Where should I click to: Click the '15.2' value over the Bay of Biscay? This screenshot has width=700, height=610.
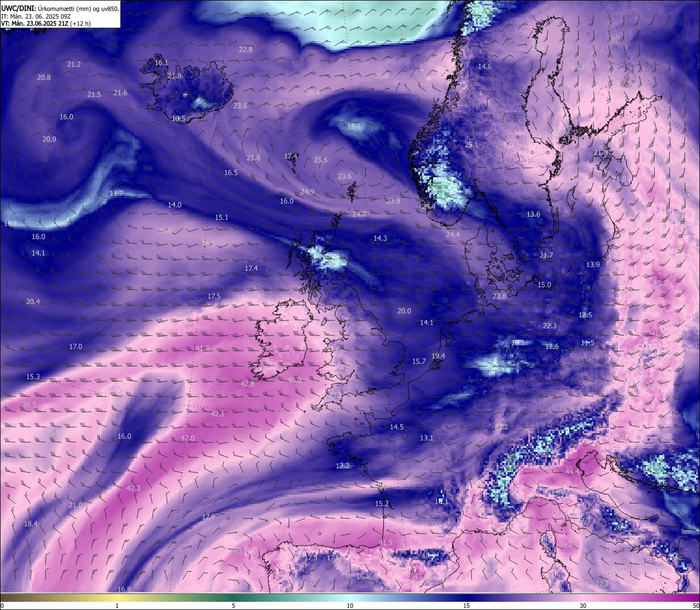tap(382, 504)
